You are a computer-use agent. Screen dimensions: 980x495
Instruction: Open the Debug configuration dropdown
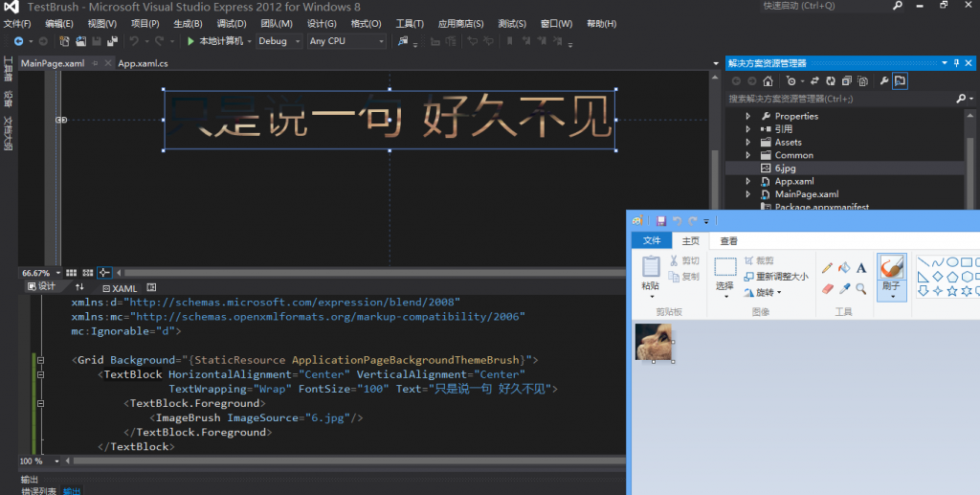coord(279,41)
